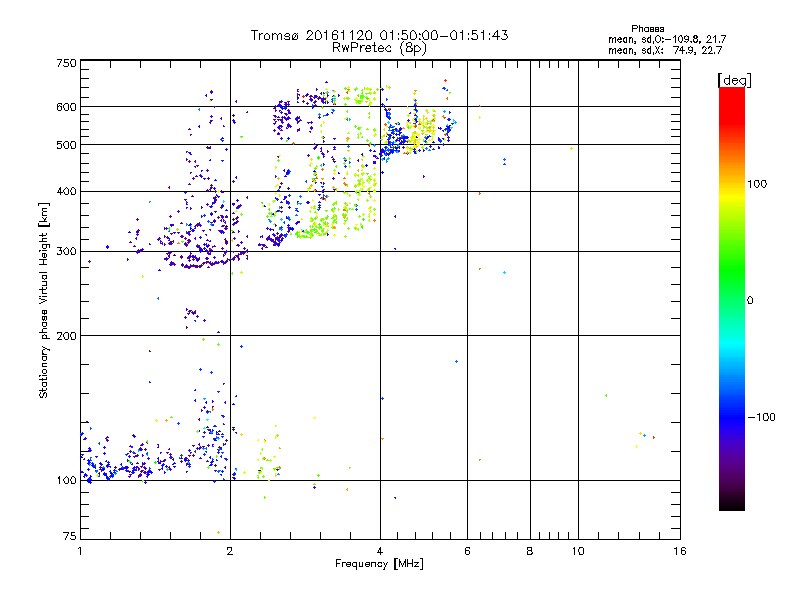800x600 pixels.
Task: Click the subtitle 'RwPretec (8p)'
Action: [379, 48]
